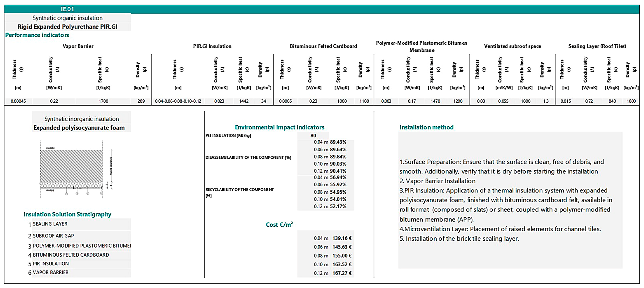The width and height of the screenshot is (644, 288).
Task: Click stratigraphy item 5 PIR INSULATION
Action: click(51, 264)
